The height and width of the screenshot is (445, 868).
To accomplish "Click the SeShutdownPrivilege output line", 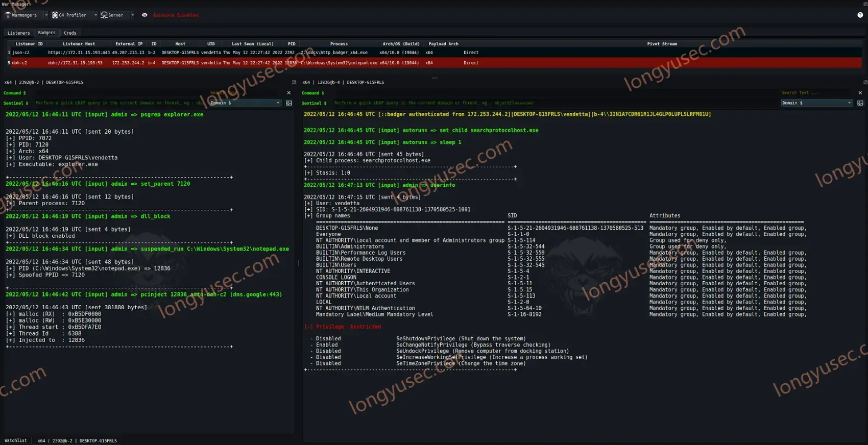I will [418, 339].
